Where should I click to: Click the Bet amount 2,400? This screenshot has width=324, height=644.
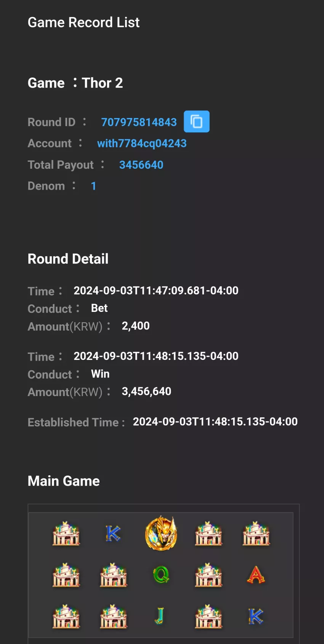136,326
